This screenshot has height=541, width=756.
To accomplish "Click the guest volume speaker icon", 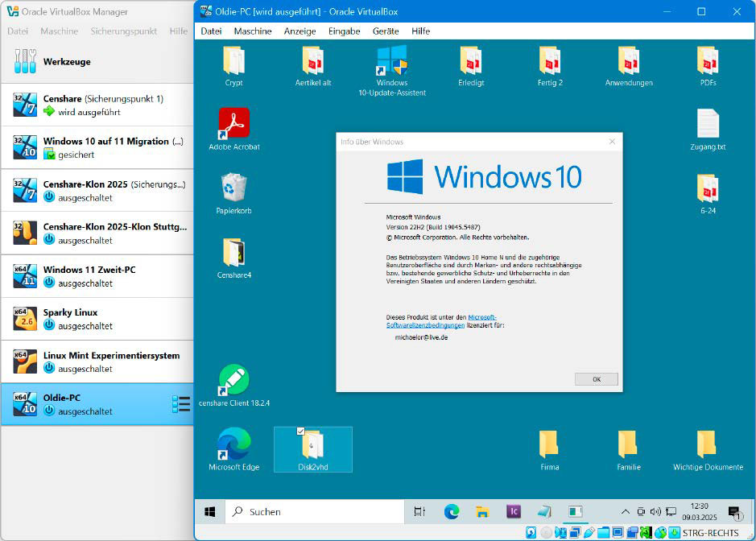I will click(x=655, y=511).
